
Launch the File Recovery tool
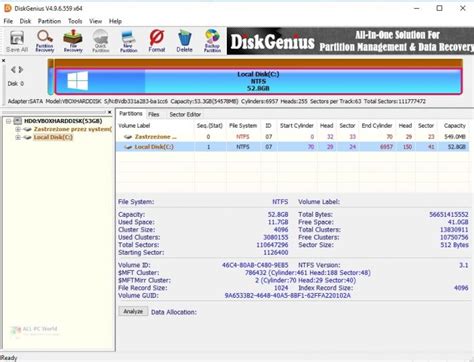pos(73,41)
